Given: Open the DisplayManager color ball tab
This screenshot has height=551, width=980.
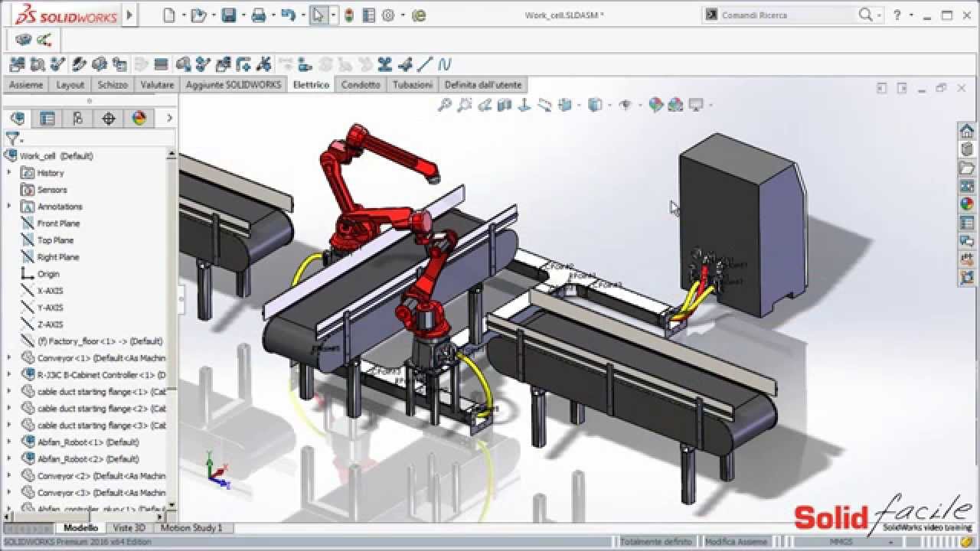Looking at the screenshot, I should tap(139, 118).
